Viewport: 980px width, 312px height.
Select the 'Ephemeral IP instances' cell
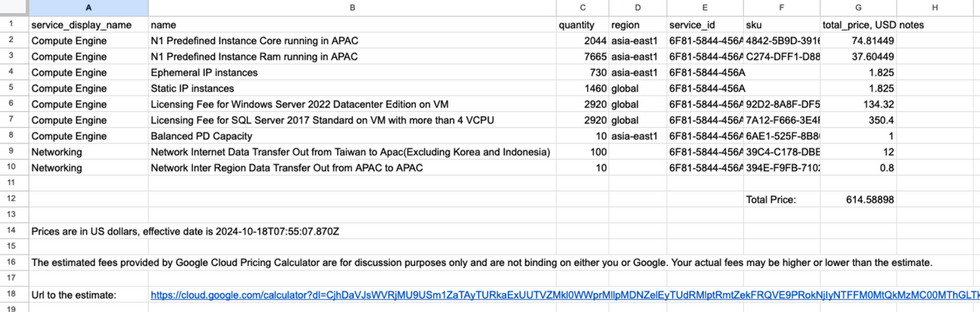[352, 73]
